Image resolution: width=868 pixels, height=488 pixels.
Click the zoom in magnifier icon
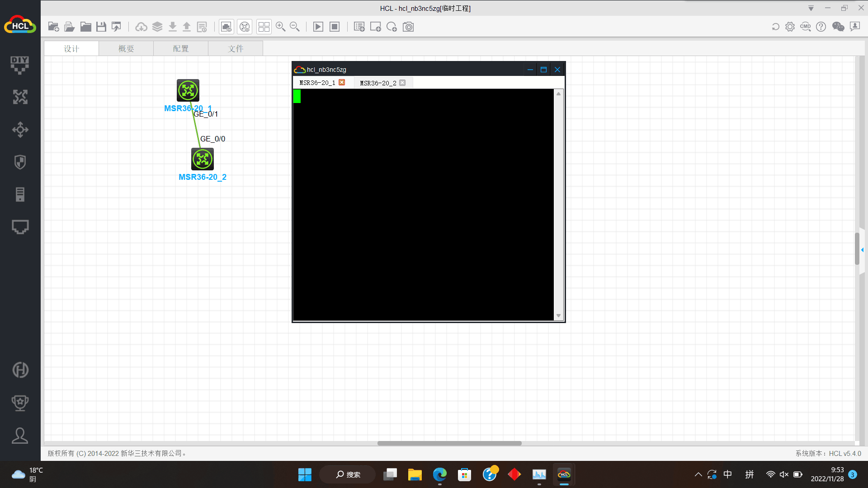pos(280,27)
